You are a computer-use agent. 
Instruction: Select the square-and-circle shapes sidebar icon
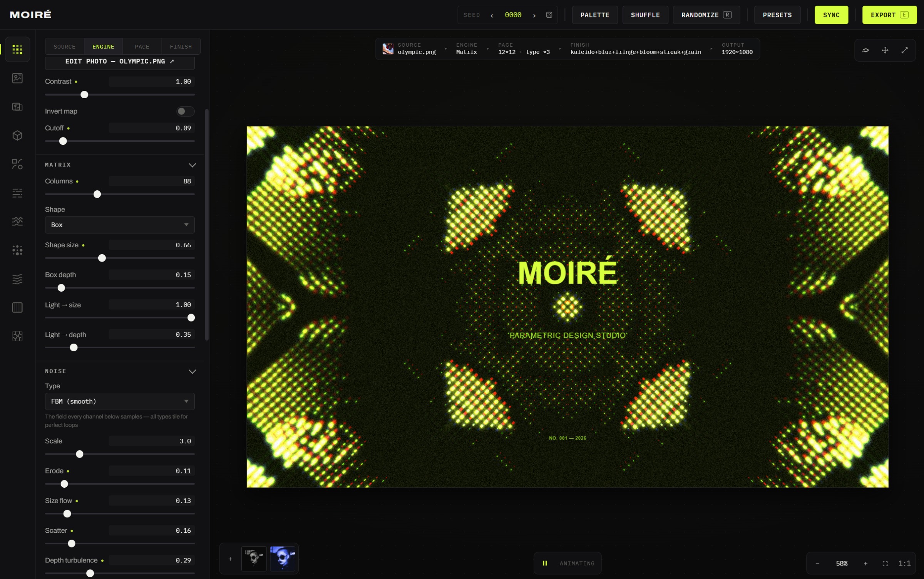17,164
